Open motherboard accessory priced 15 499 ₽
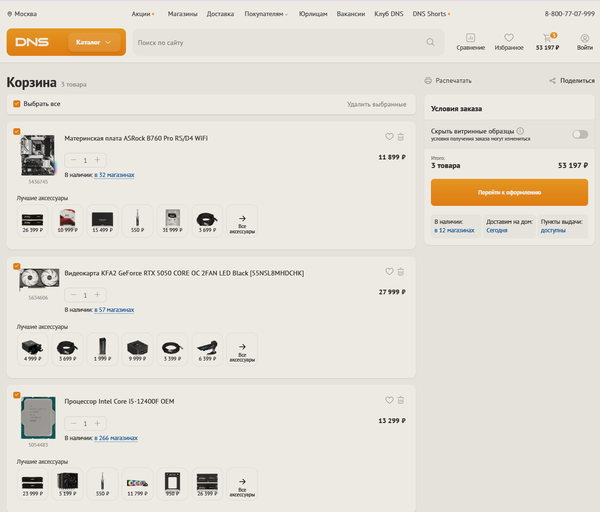 (x=102, y=221)
